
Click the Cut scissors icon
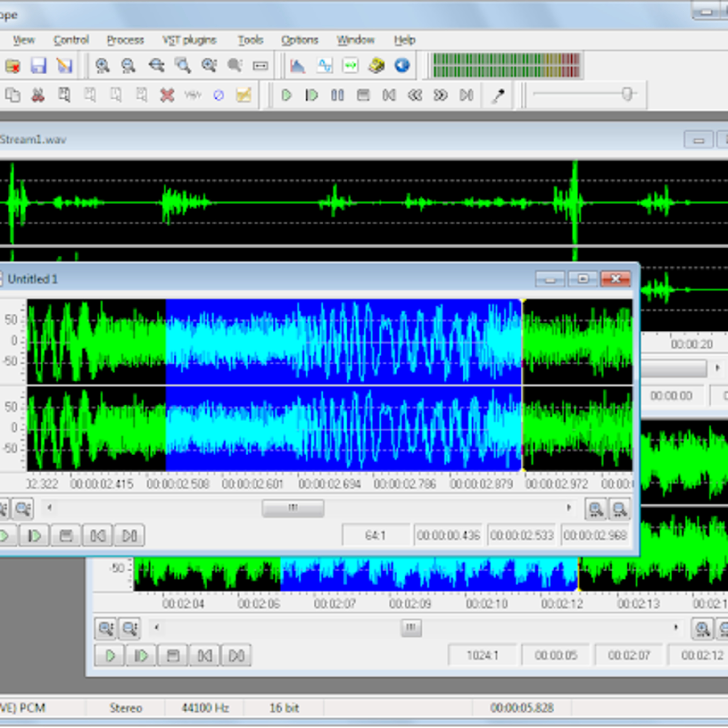point(38,95)
